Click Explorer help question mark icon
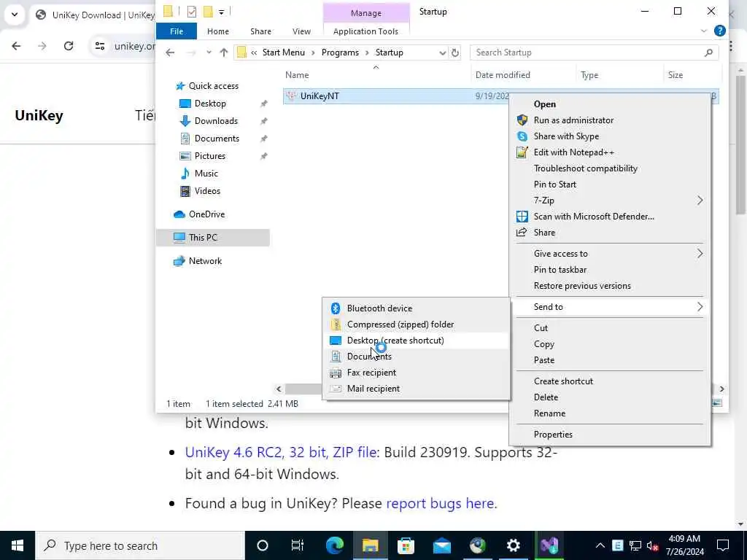This screenshot has height=560, width=747. click(720, 31)
